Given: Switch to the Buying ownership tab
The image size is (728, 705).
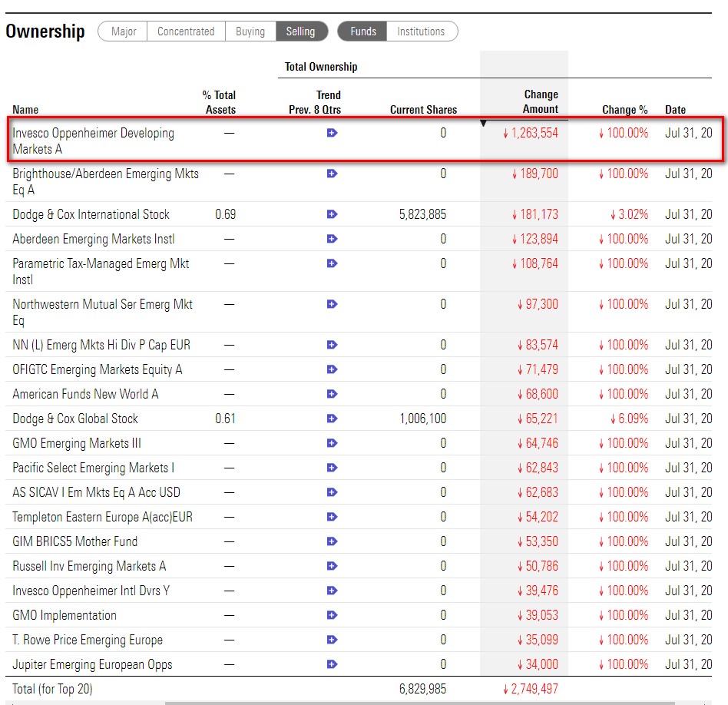Looking at the screenshot, I should (250, 31).
